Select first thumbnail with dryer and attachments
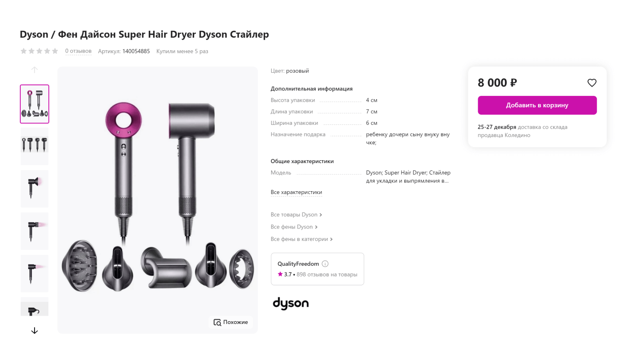The width and height of the screenshot is (627, 364). [35, 104]
